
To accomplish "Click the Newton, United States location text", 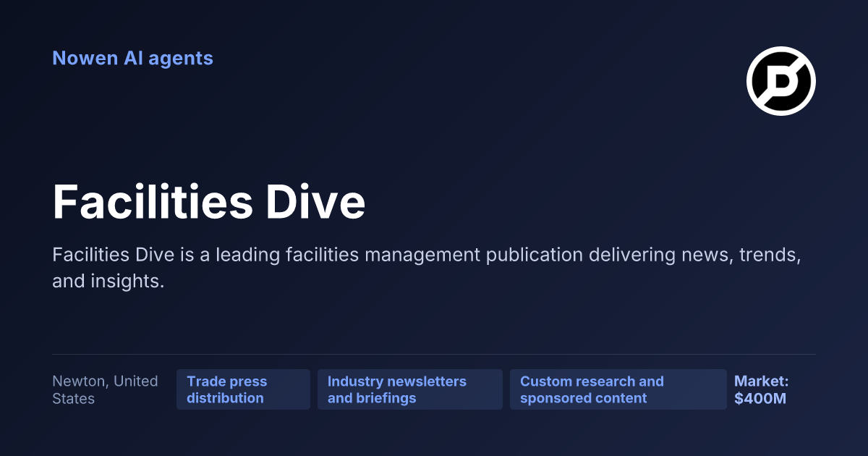I will click(105, 389).
